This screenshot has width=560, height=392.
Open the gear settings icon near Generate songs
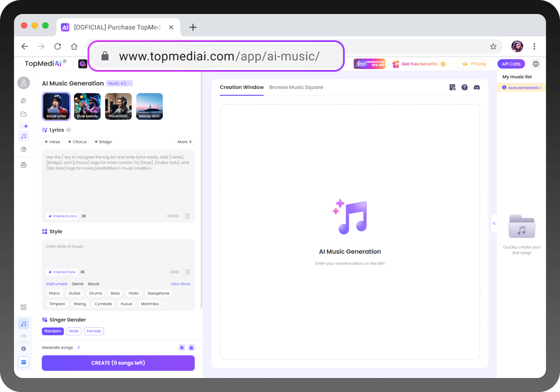[x=182, y=347]
